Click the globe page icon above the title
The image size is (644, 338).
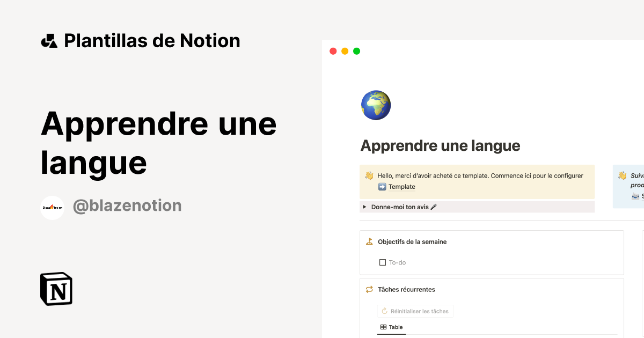[376, 105]
